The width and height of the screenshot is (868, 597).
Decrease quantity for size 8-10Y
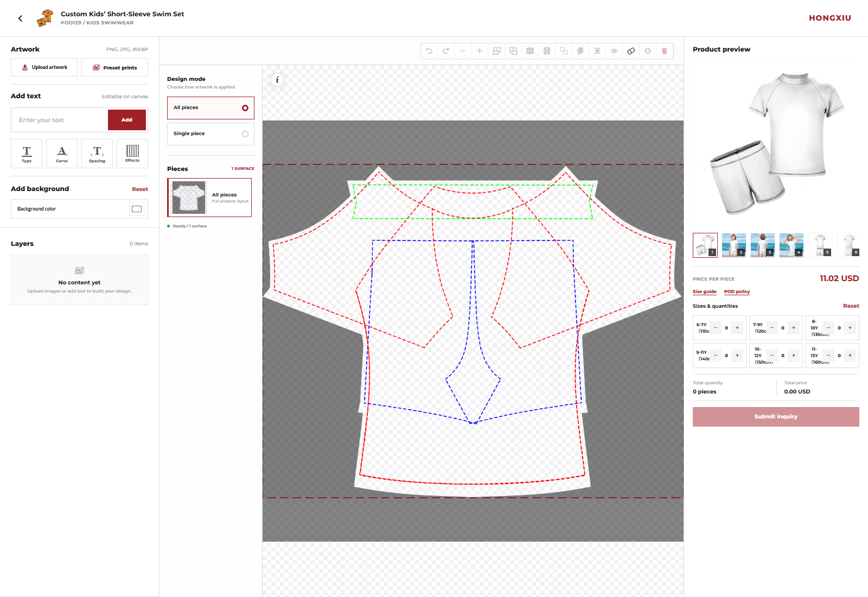click(x=828, y=328)
